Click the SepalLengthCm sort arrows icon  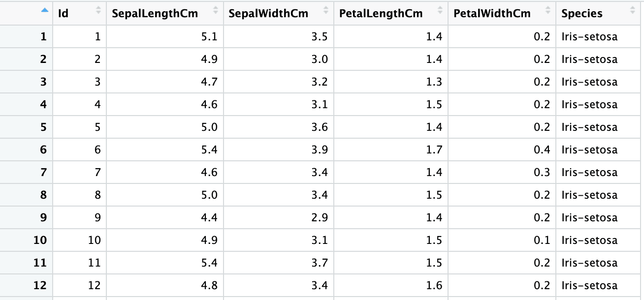pyautogui.click(x=215, y=10)
